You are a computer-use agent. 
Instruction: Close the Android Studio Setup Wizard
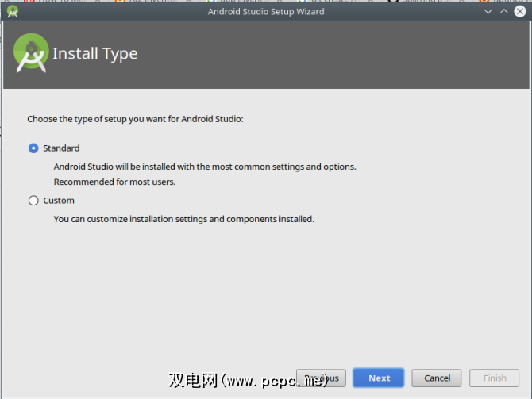[x=519, y=12]
